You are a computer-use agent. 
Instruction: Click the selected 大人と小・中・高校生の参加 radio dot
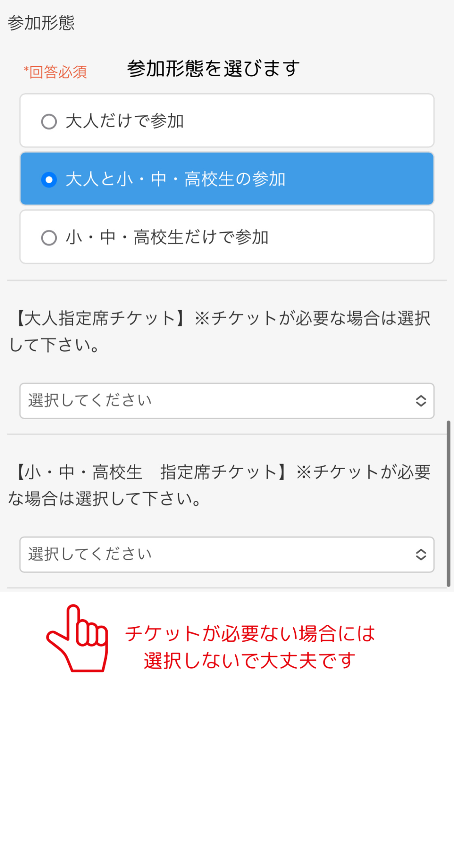click(x=49, y=180)
